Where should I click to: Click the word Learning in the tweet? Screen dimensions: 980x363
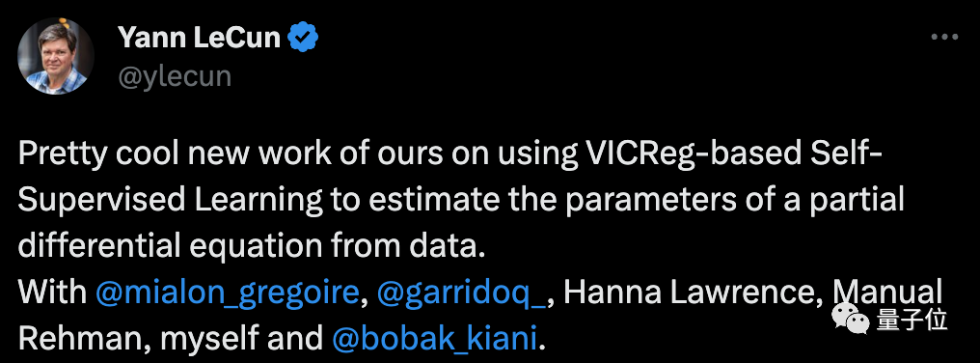[x=259, y=201]
